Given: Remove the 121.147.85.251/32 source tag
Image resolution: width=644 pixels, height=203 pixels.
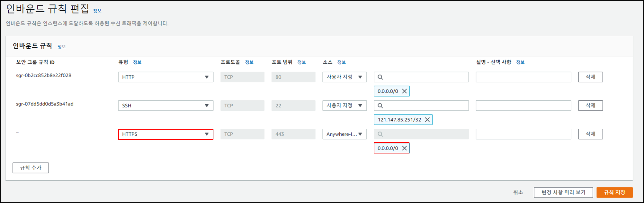Looking at the screenshot, I should pyautogui.click(x=427, y=120).
